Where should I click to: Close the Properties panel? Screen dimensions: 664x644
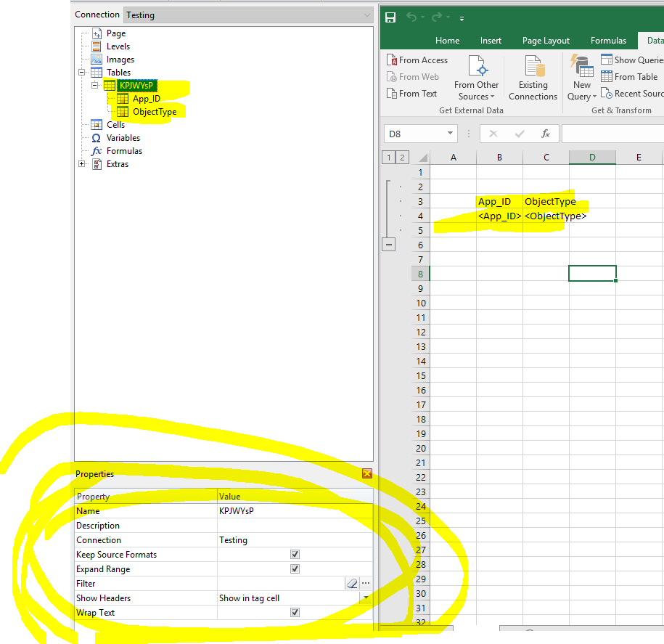pyautogui.click(x=366, y=474)
